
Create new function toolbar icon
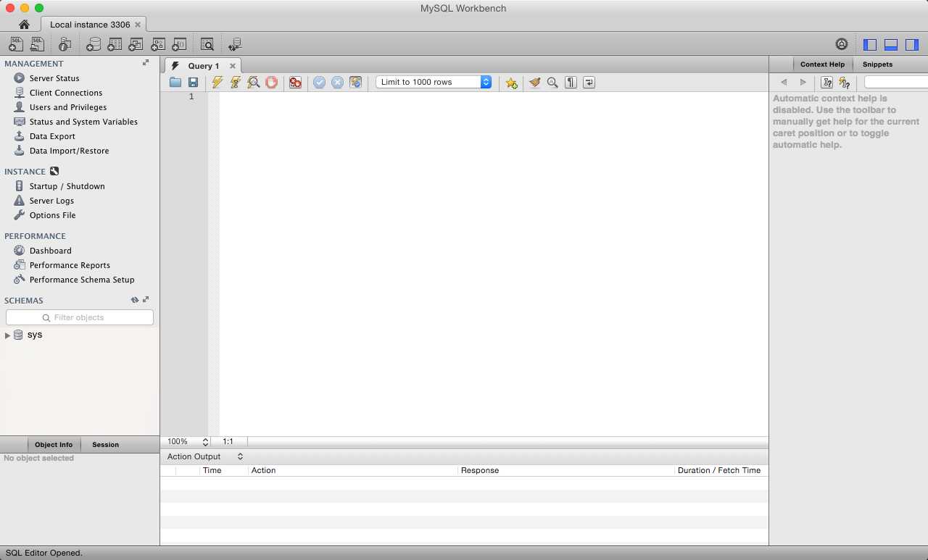click(x=178, y=44)
